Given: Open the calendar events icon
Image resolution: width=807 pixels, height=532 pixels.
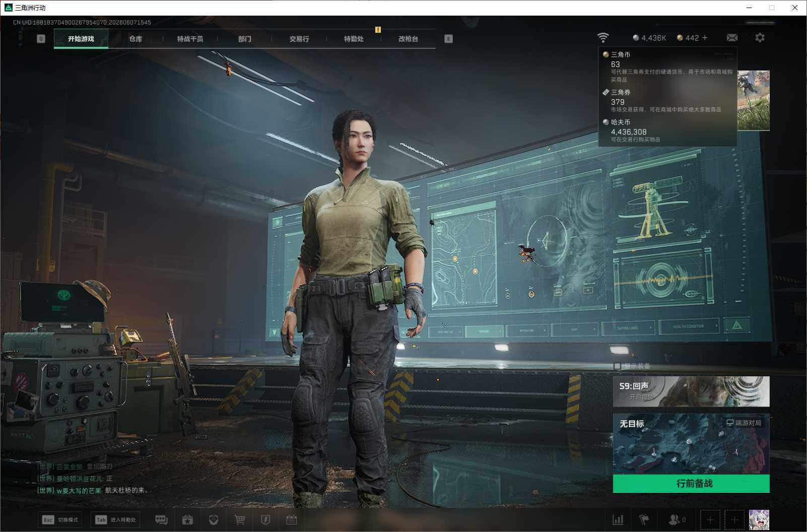Looking at the screenshot, I should [x=292, y=519].
